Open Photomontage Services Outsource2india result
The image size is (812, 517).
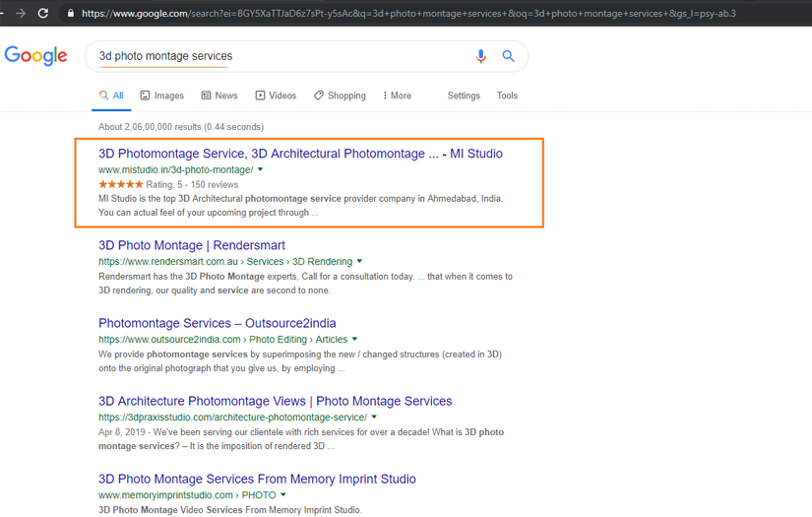click(x=217, y=323)
